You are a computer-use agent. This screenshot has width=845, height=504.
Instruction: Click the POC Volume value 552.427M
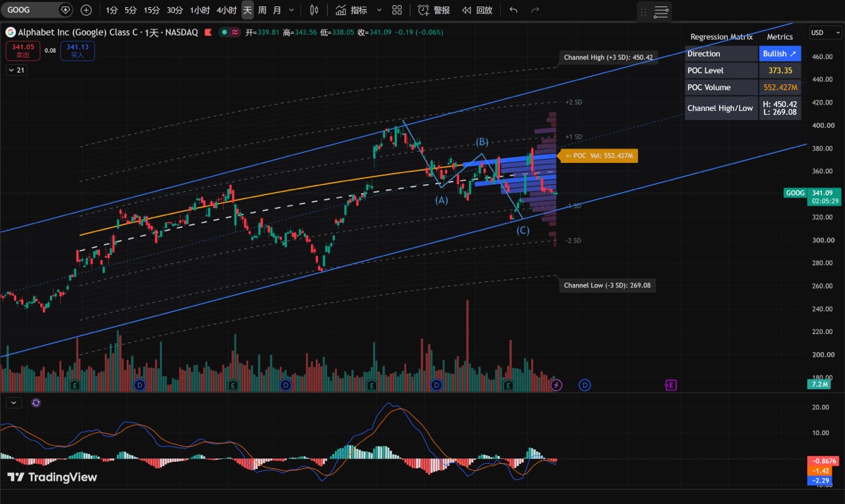click(780, 87)
